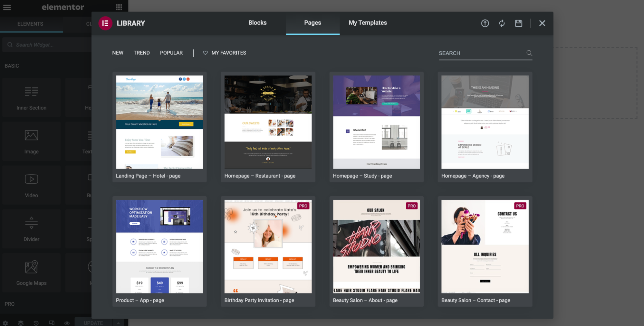Click the LIBRARY heading text
The image size is (644, 326).
click(131, 23)
